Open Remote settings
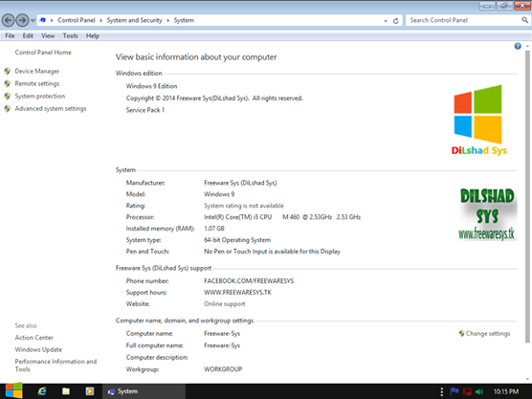Image resolution: width=532 pixels, height=399 pixels. (37, 83)
